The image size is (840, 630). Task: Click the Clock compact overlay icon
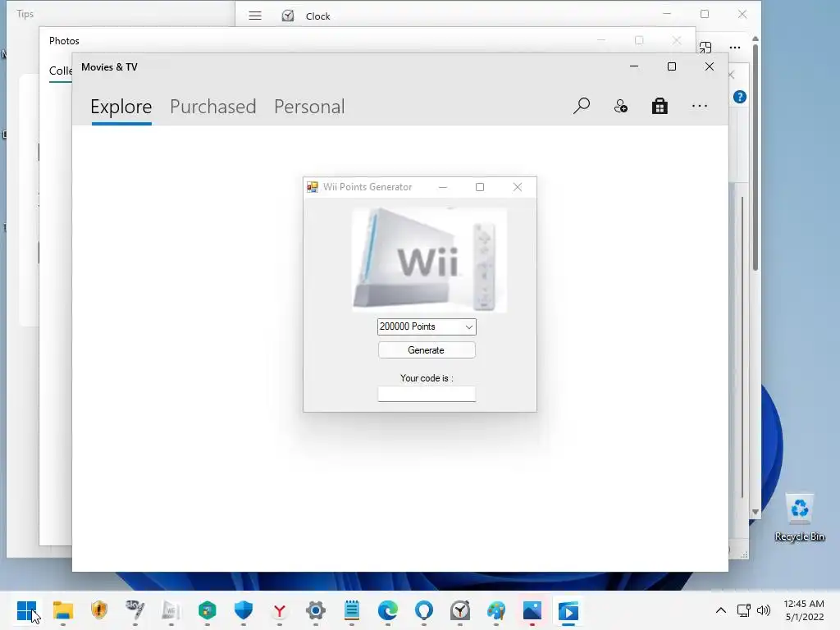coord(705,47)
